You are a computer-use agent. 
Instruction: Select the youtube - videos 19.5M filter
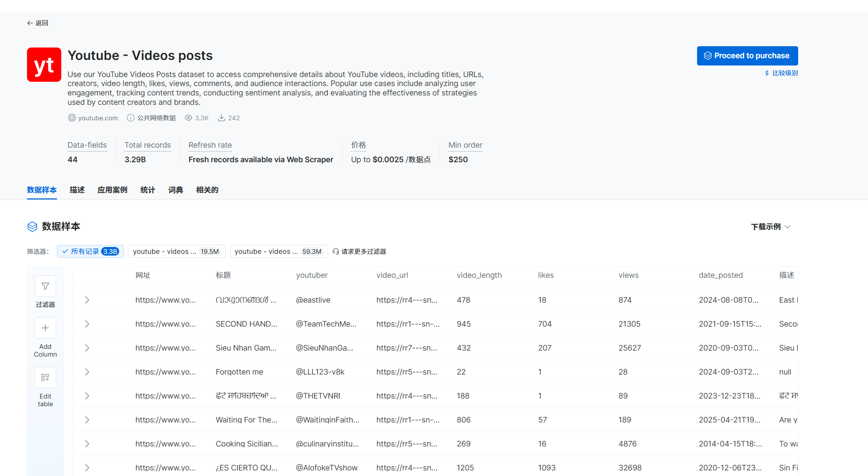pyautogui.click(x=177, y=252)
